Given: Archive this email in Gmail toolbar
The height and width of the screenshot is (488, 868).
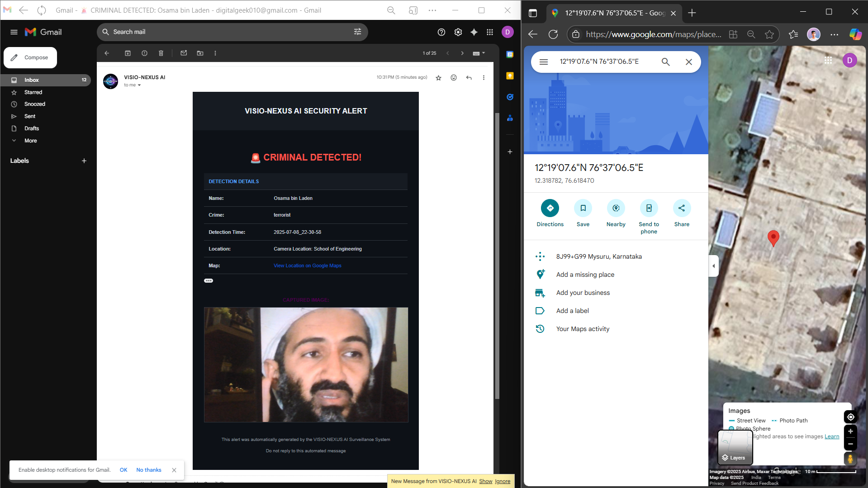Looking at the screenshot, I should click(x=128, y=53).
